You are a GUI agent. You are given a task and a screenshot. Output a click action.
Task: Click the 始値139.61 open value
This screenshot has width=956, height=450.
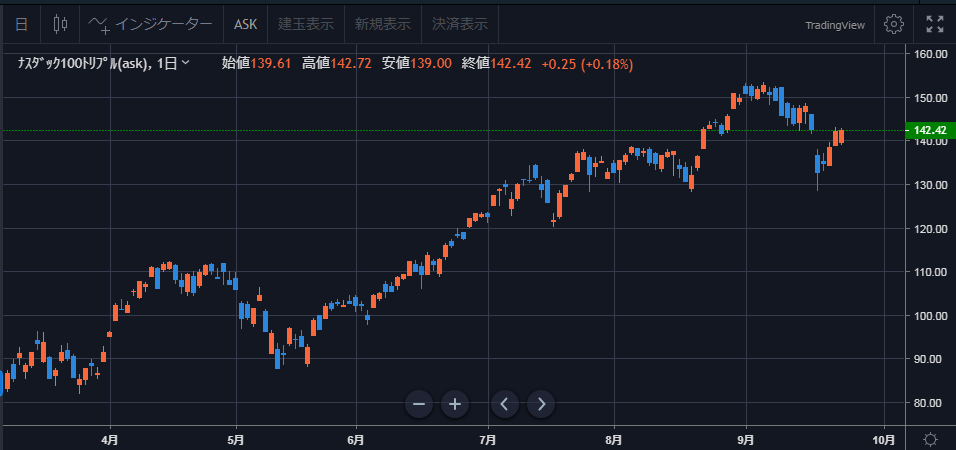(x=256, y=63)
